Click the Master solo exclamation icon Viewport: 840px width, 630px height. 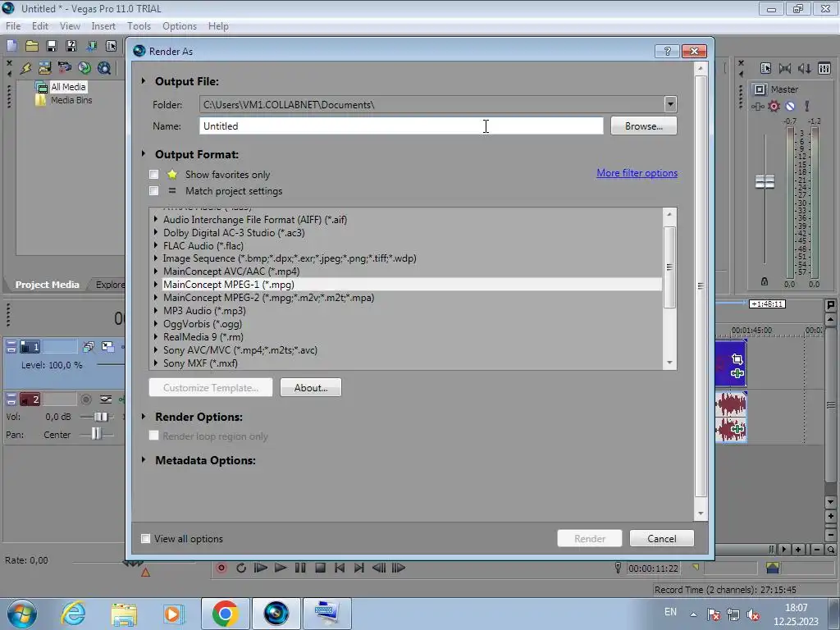[x=807, y=106]
